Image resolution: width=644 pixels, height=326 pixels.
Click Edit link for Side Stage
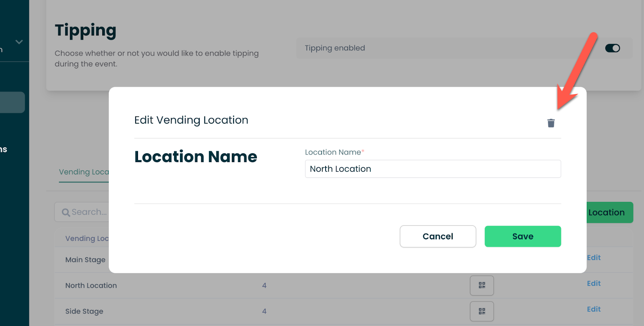pos(593,309)
